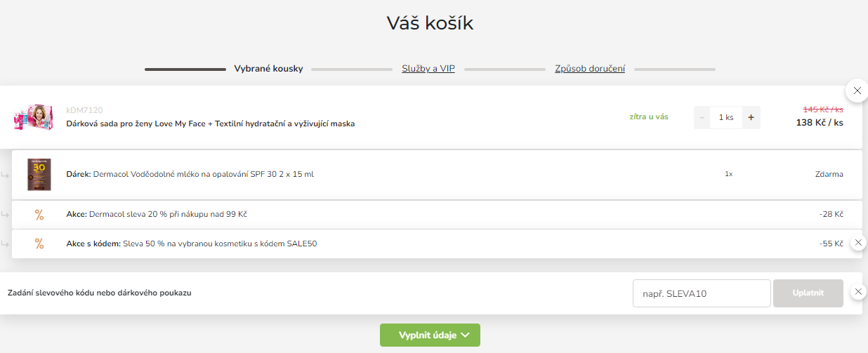Select the Vybrané kousky step
Viewport: 868px width, 353px height.
coord(269,69)
